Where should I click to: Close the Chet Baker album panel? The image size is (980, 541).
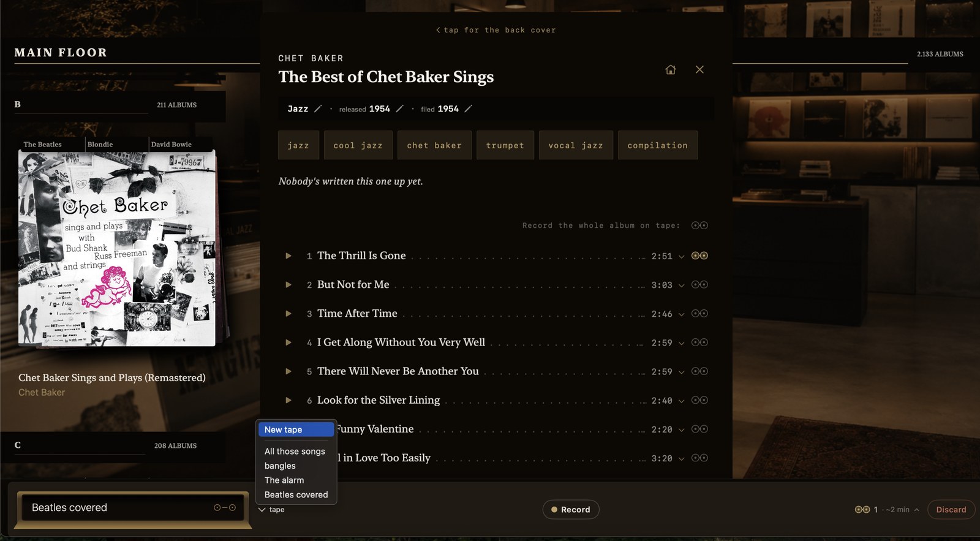click(x=699, y=70)
